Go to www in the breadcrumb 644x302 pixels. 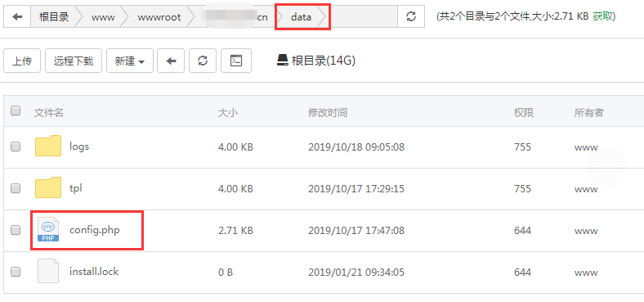(103, 17)
